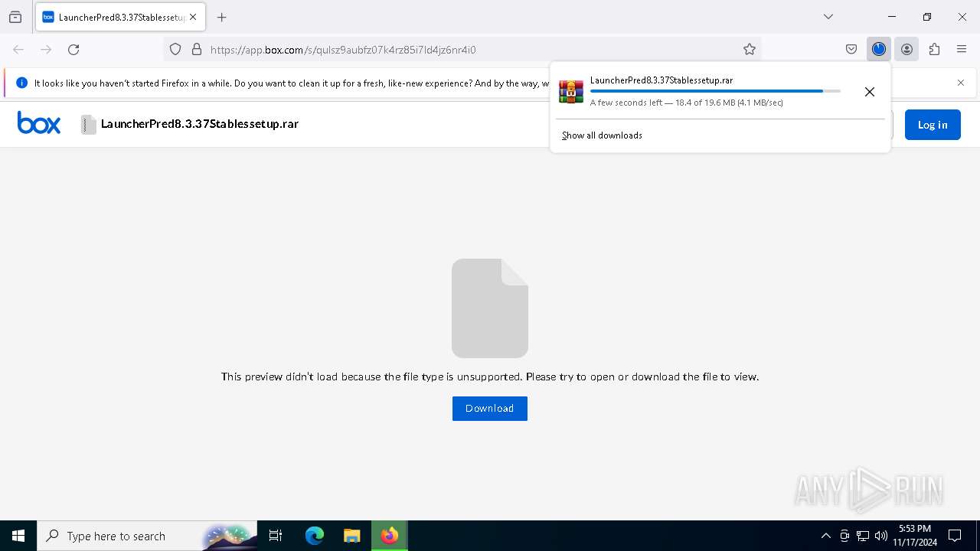Image resolution: width=980 pixels, height=551 pixels.
Task: Click the download progress bar
Action: coord(715,91)
